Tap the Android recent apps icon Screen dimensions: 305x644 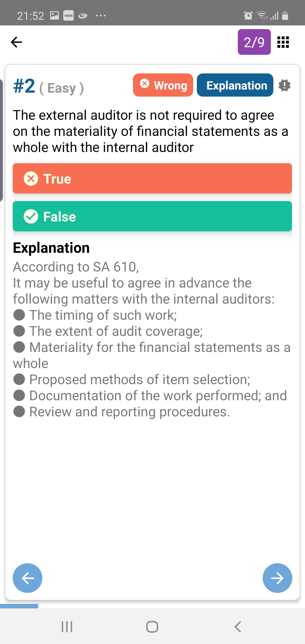(x=67, y=626)
